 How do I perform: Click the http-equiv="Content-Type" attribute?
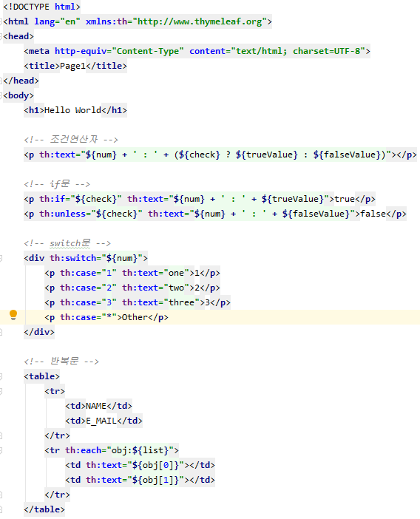click(x=119, y=51)
